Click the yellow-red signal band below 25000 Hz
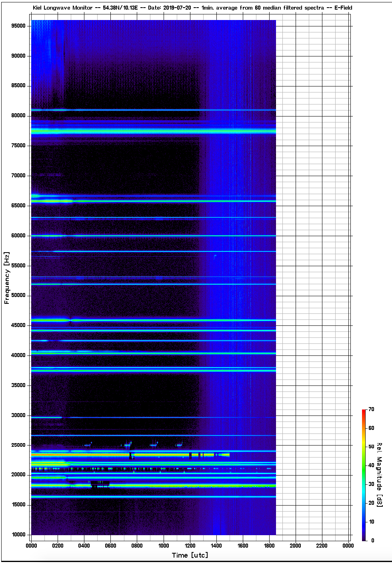This screenshot has height=564, width=392. 100,455
